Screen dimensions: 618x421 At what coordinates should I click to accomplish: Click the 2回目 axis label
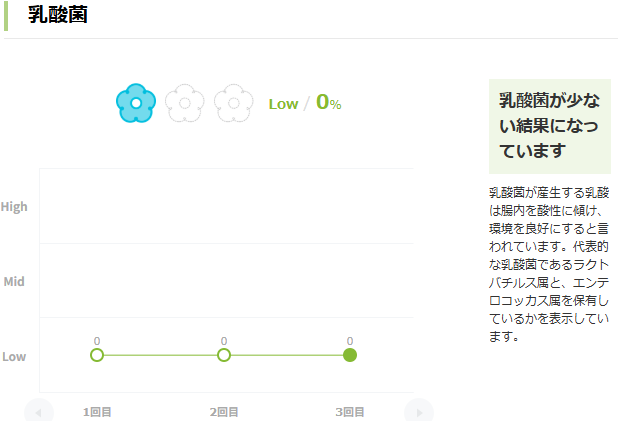224,411
